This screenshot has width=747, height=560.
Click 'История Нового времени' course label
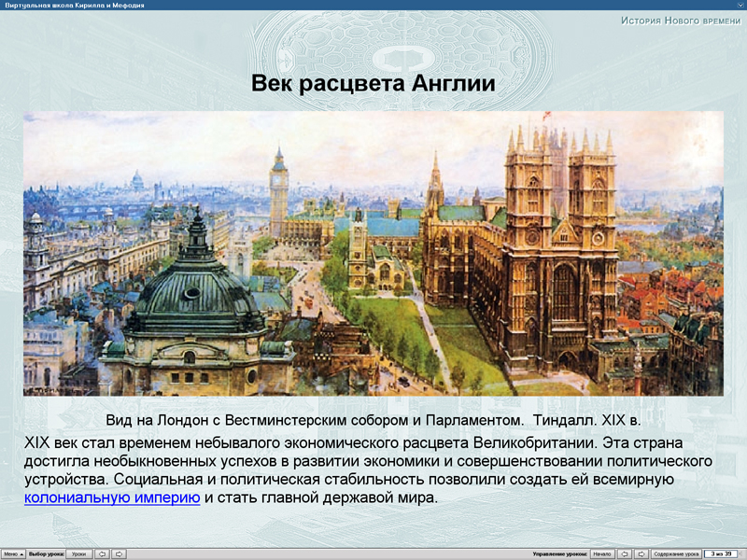pyautogui.click(x=681, y=21)
